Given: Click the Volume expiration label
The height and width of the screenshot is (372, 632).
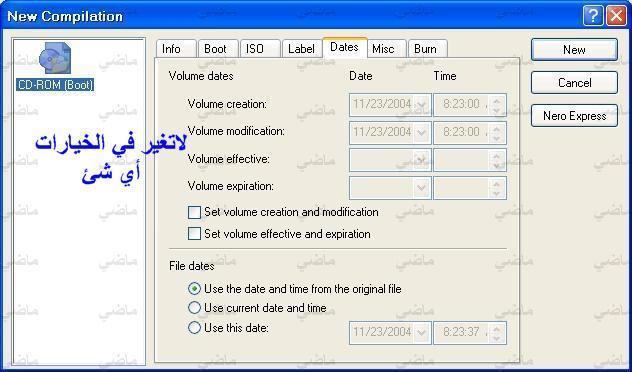Looking at the screenshot, I should [231, 186].
